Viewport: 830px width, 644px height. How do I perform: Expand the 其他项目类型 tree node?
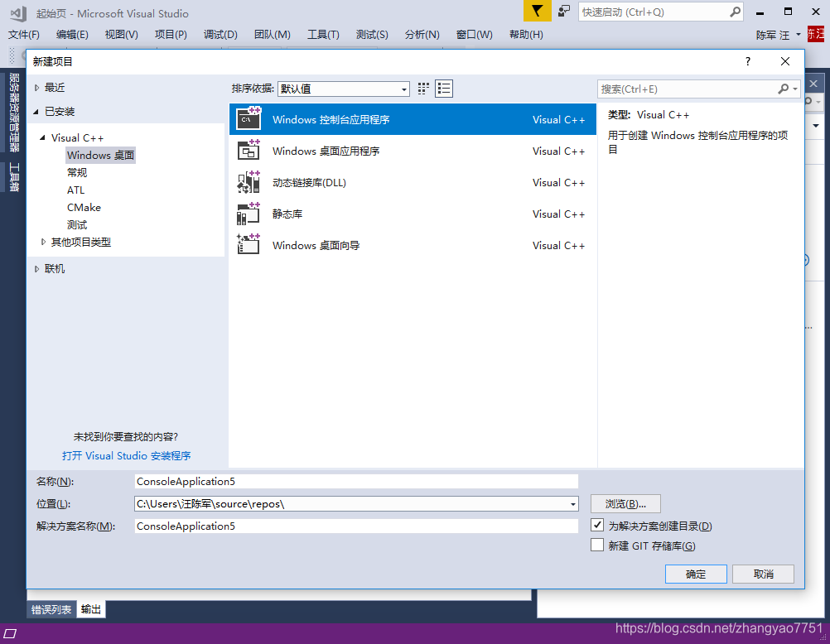43,242
